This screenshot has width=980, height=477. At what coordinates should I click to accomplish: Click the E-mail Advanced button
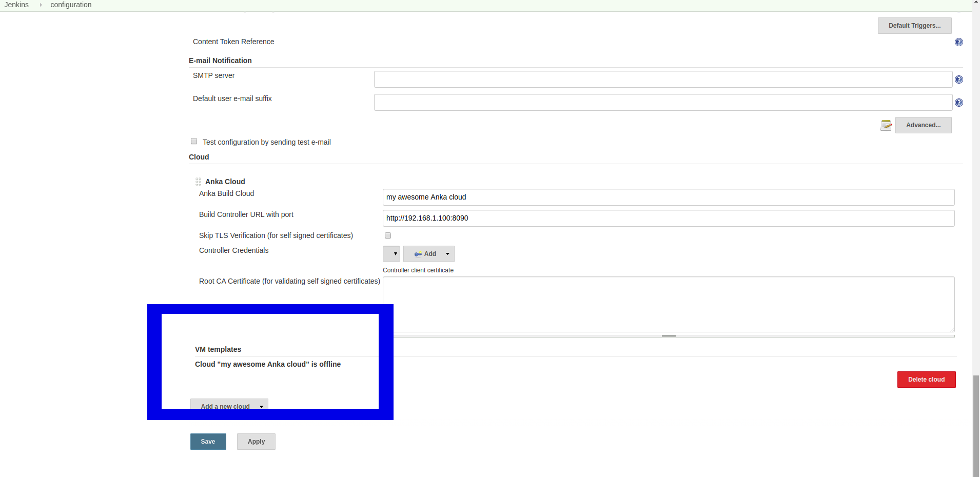click(x=924, y=125)
